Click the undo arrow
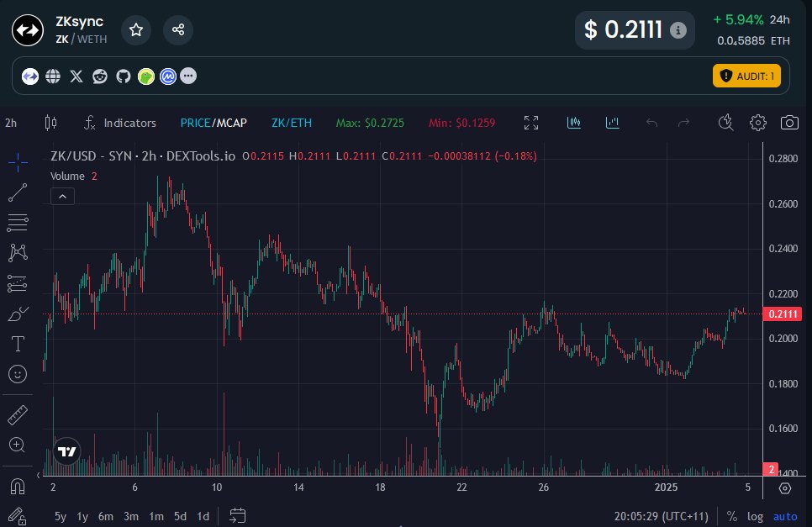 pos(652,123)
